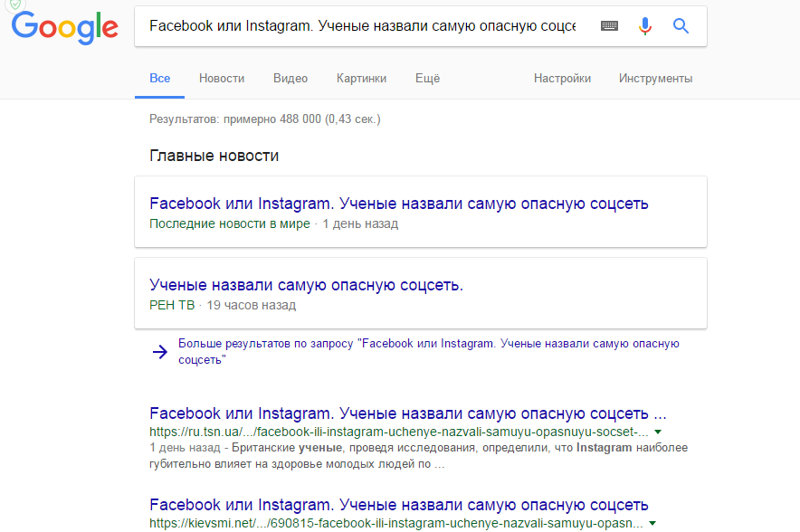Viewport: 800px width, 532px height.
Task: Click the 19 часов назад timestamp
Action: coord(251,305)
